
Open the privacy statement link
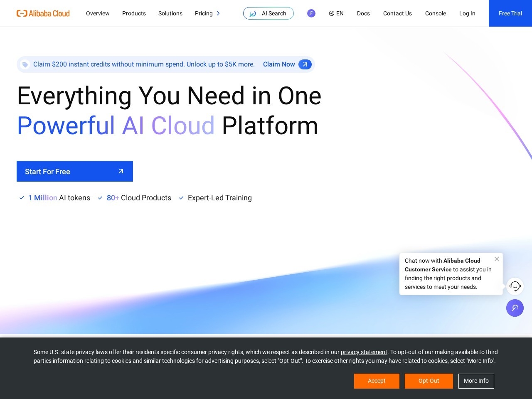pyautogui.click(x=364, y=352)
